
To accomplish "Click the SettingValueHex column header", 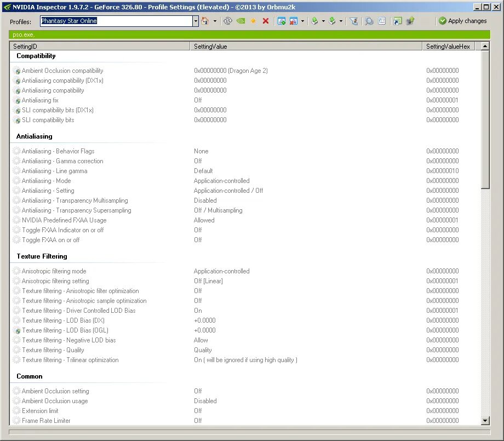I will 448,46.
